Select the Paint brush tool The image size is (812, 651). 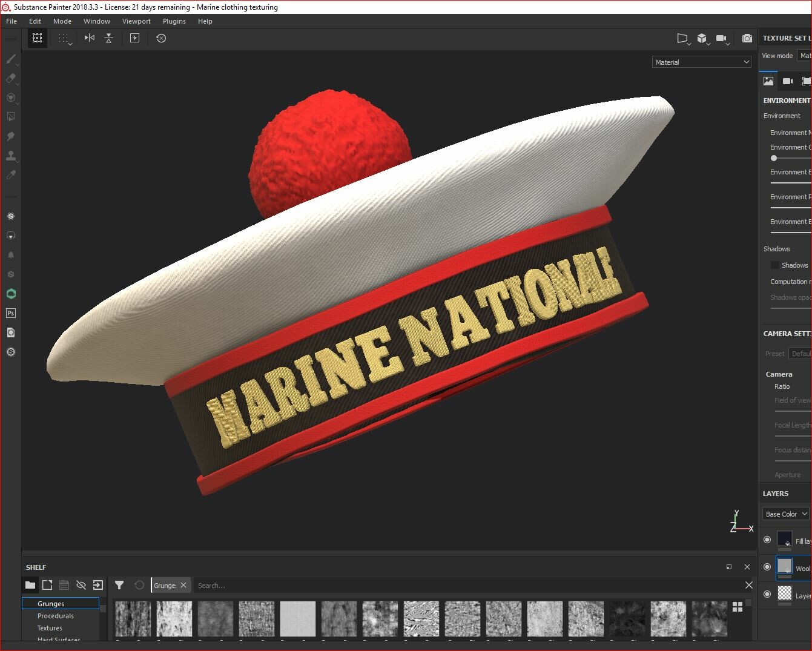11,59
